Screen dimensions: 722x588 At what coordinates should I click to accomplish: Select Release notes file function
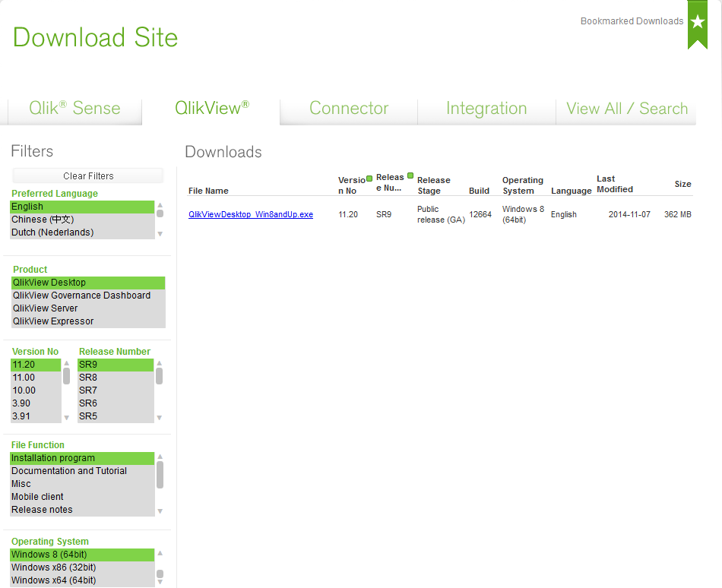tap(82, 510)
